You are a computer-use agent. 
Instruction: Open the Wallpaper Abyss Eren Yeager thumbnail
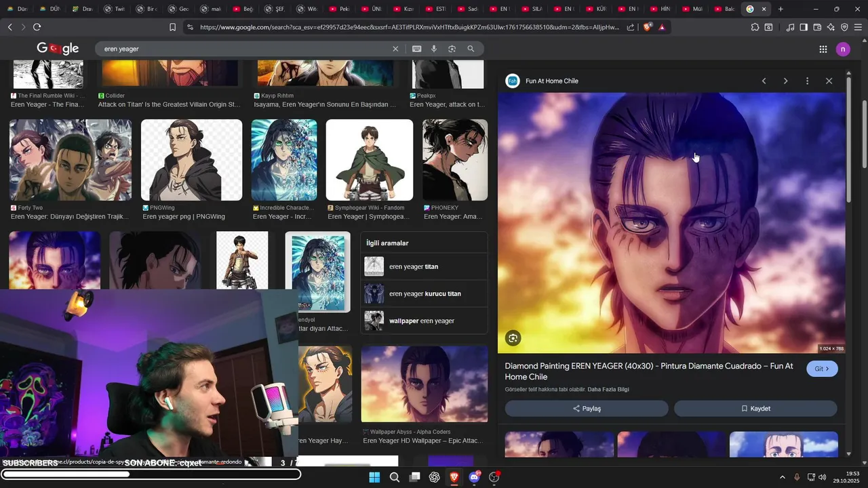(x=425, y=384)
